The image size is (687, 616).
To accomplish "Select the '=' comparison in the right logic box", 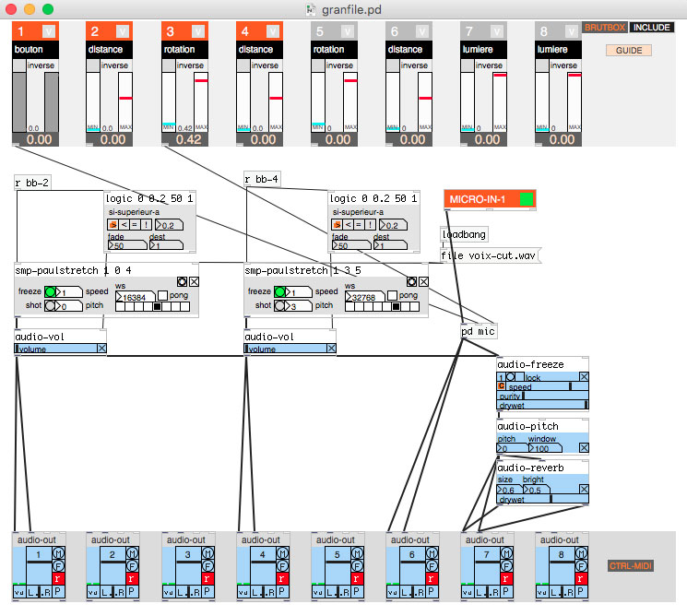I will pos(359,225).
